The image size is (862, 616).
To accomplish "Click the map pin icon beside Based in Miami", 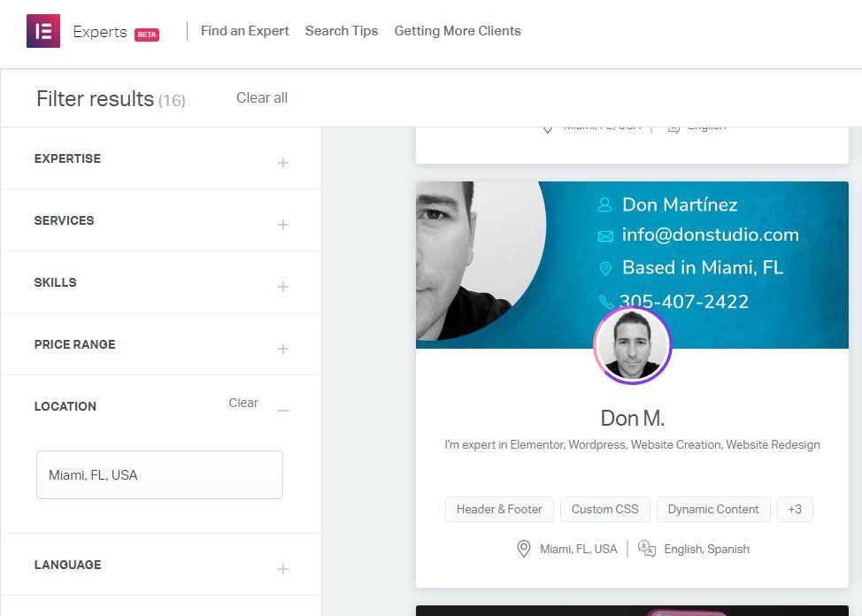I will pos(605,268).
